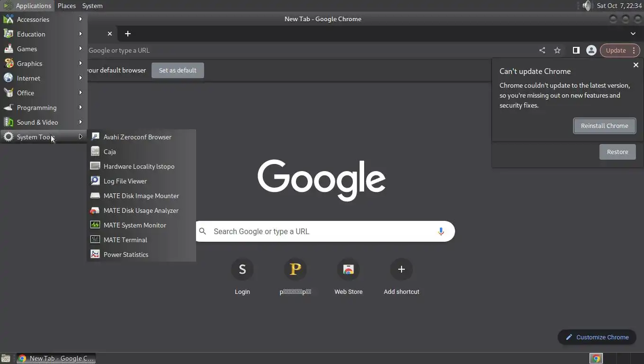Viewport: 644px width, 364px height.
Task: Select the System Tools category
Action: click(x=44, y=137)
